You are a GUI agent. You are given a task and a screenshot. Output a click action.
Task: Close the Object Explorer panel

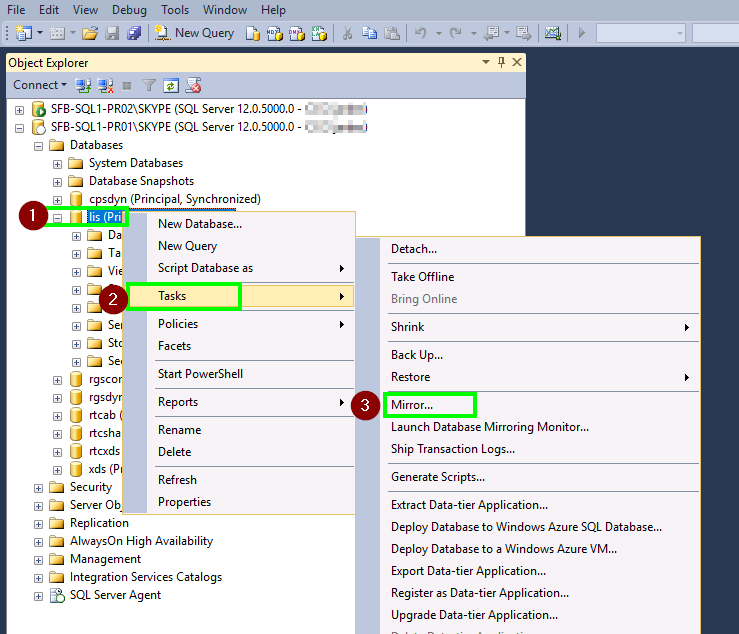point(517,62)
